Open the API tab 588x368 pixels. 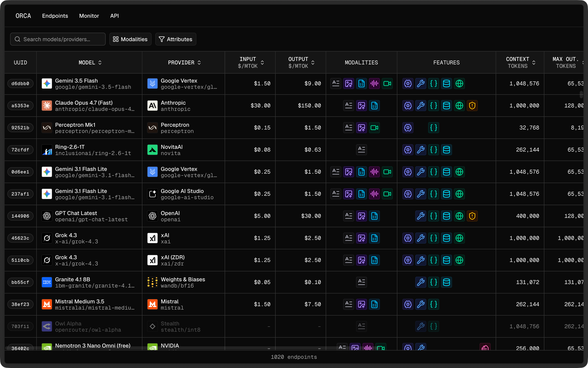click(x=114, y=16)
